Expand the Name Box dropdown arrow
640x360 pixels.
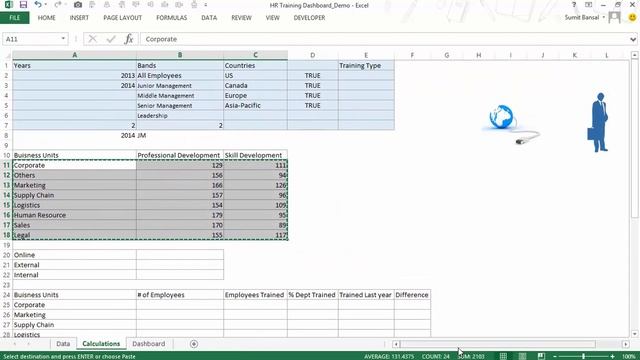[x=63, y=39]
